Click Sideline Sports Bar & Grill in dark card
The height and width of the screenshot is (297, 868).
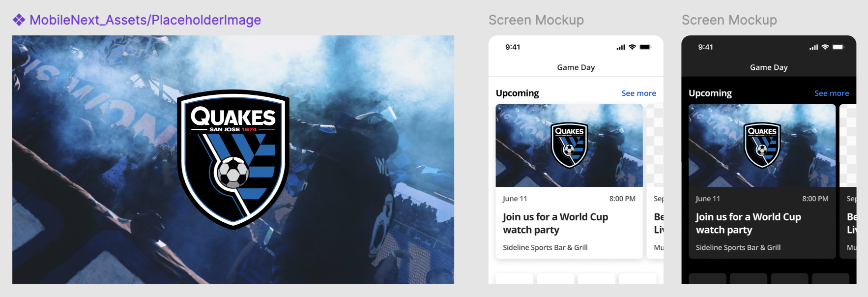738,247
